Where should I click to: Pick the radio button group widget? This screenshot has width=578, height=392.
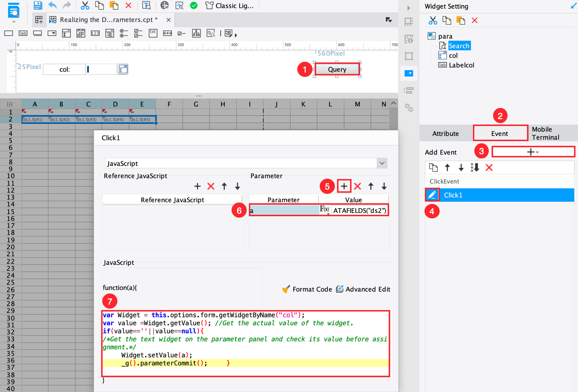(124, 34)
